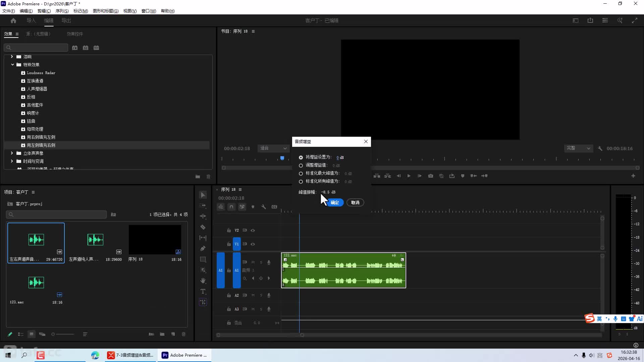The width and height of the screenshot is (644, 362).
Task: Switch to the 效果控件 tab
Action: pyautogui.click(x=75, y=34)
